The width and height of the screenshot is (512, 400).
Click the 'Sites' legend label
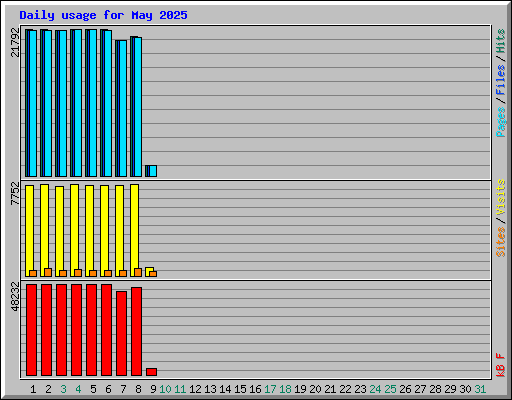[x=501, y=242]
